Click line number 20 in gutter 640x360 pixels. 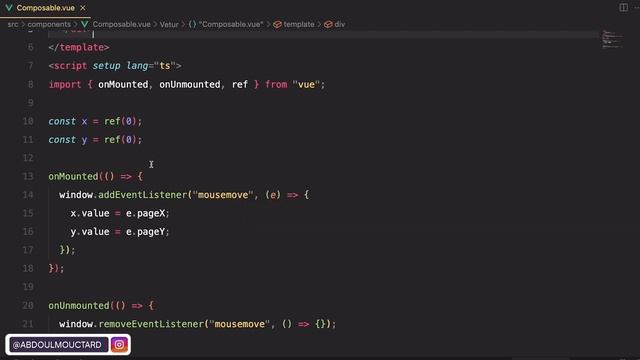point(28,305)
